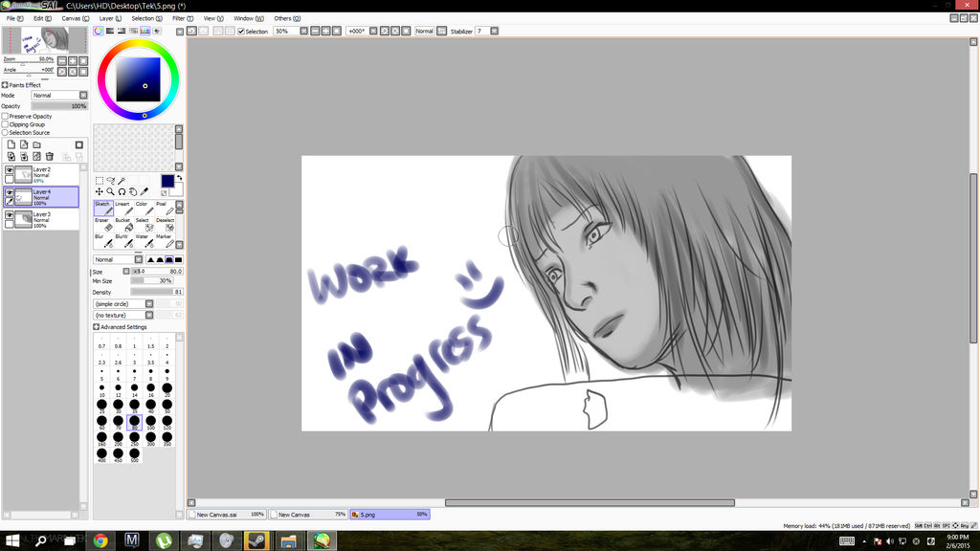Screen dimensions: 980x551
Task: Open the Filter menu
Action: pos(183,19)
